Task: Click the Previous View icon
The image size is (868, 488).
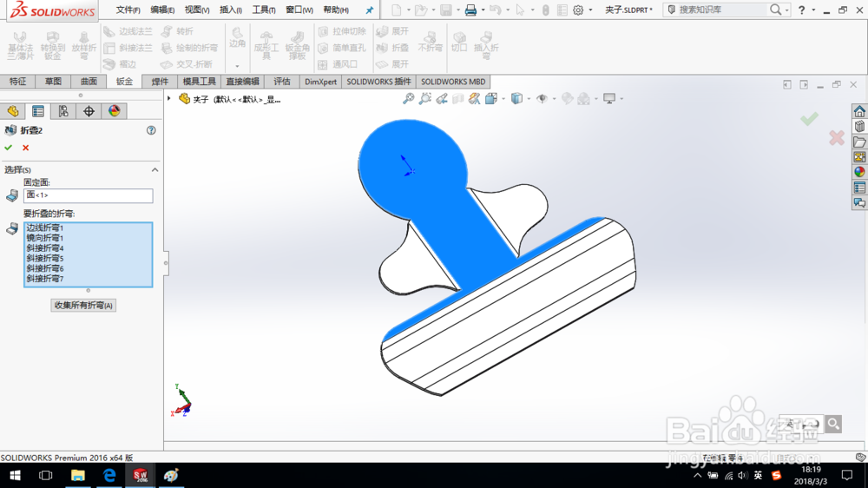Action: [441, 99]
